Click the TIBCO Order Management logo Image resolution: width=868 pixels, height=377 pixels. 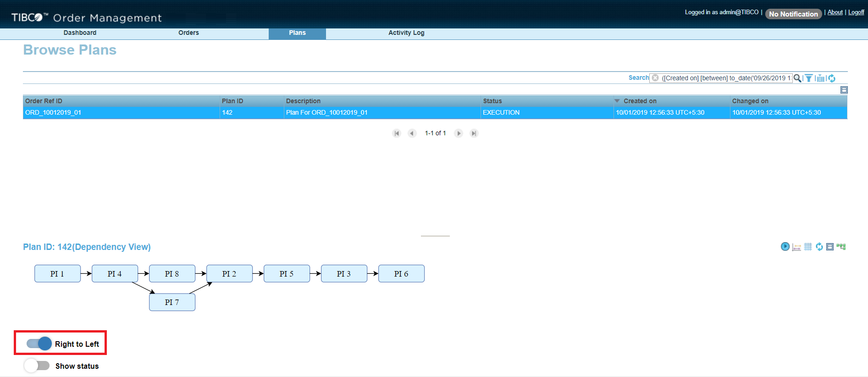tap(86, 17)
